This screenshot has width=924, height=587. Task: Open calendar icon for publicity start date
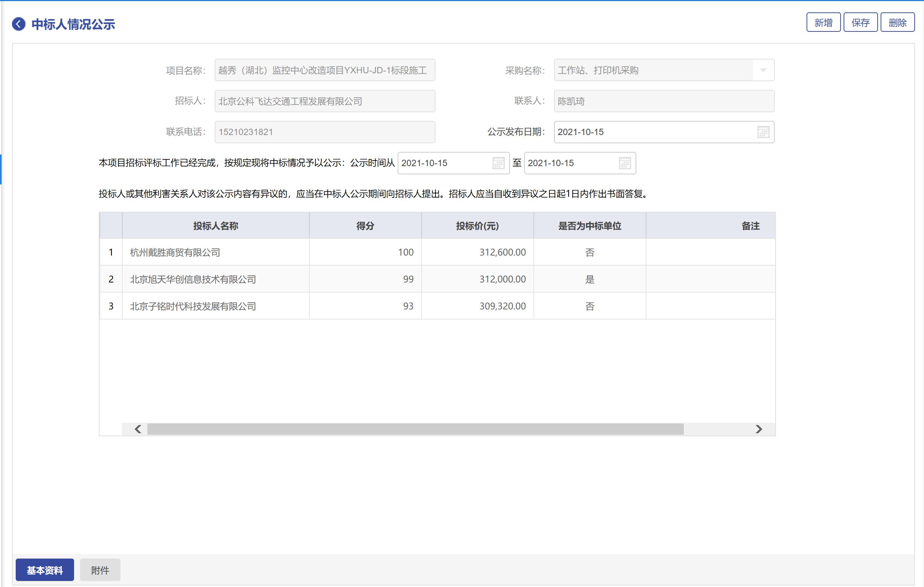tap(498, 163)
